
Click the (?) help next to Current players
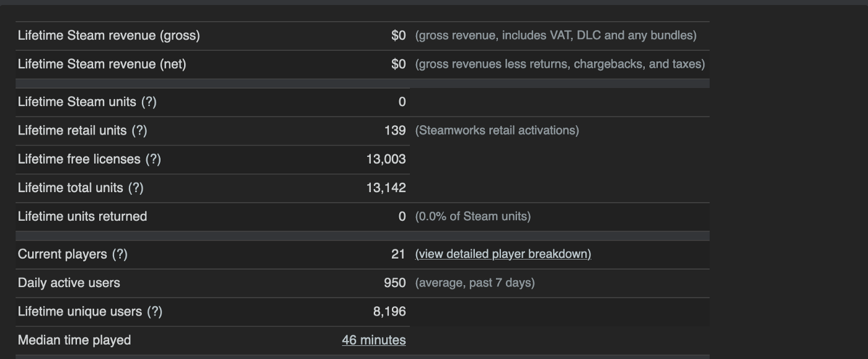pyautogui.click(x=120, y=254)
